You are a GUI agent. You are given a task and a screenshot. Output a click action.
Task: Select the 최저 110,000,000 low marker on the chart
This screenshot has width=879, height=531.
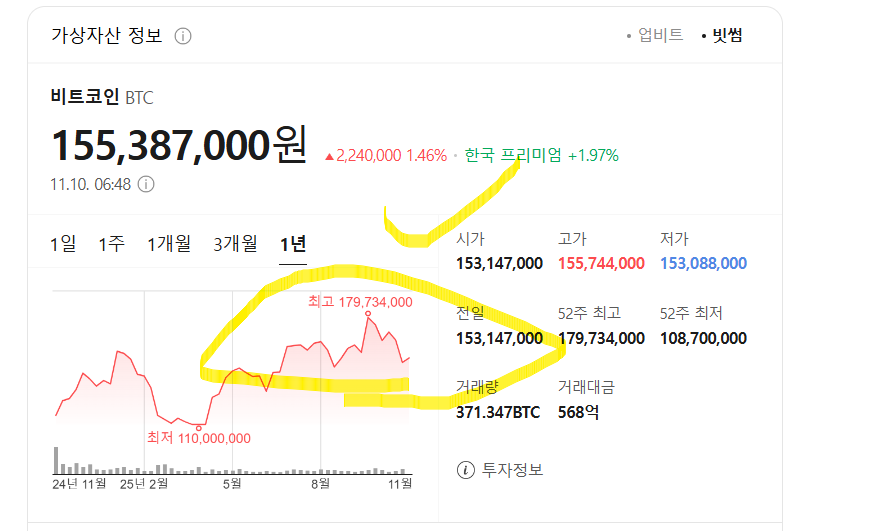point(199,428)
